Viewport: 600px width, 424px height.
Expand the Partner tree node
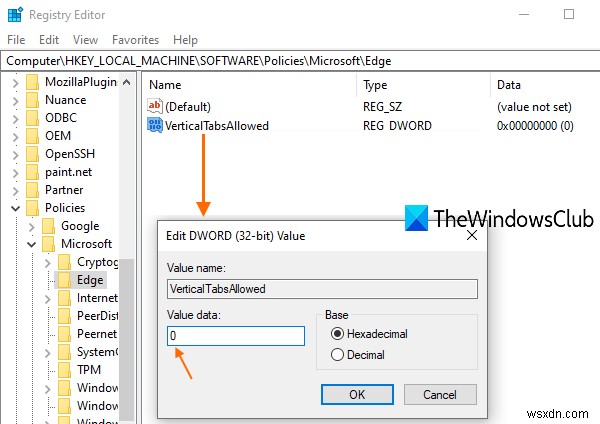click(x=15, y=190)
